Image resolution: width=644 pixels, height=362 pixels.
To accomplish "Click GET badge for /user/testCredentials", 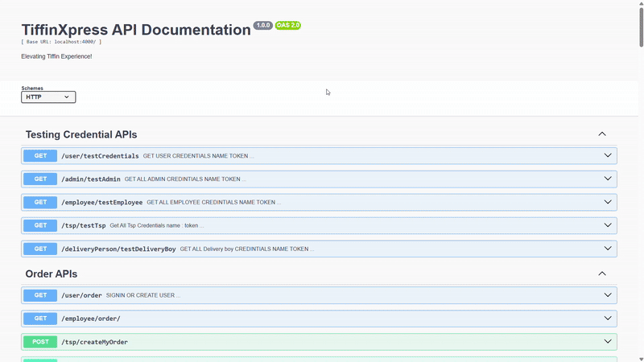I will point(40,156).
